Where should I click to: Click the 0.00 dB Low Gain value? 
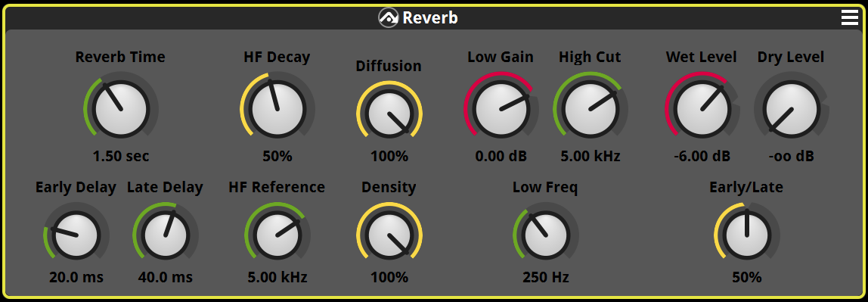click(x=501, y=156)
